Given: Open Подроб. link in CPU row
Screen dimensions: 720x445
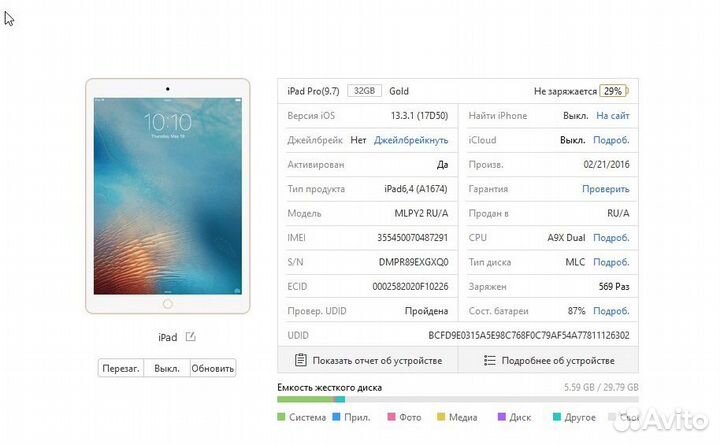Looking at the screenshot, I should tap(611, 238).
